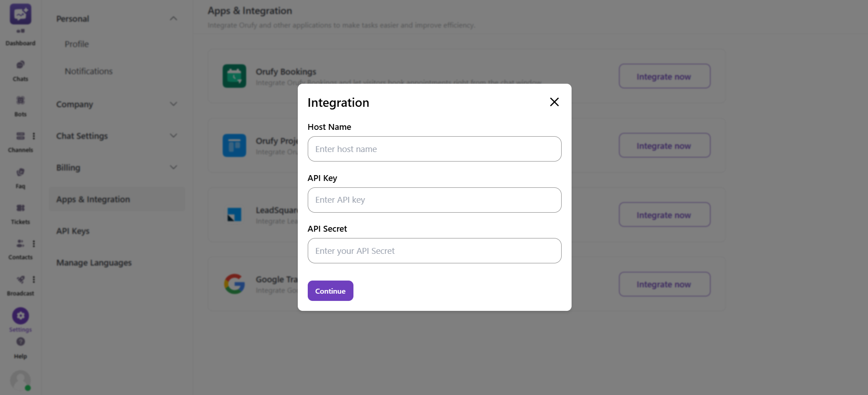
Task: Click the user avatar in the sidebar
Action: pos(20,381)
